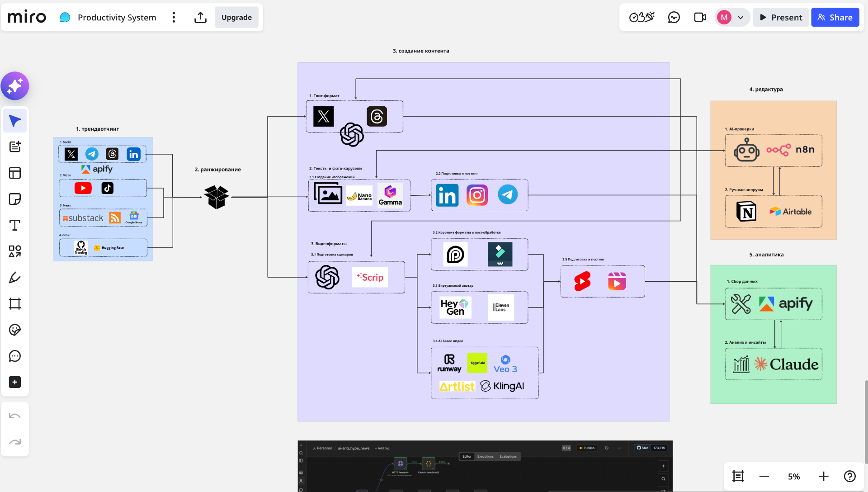Click the export board upload icon

[200, 18]
